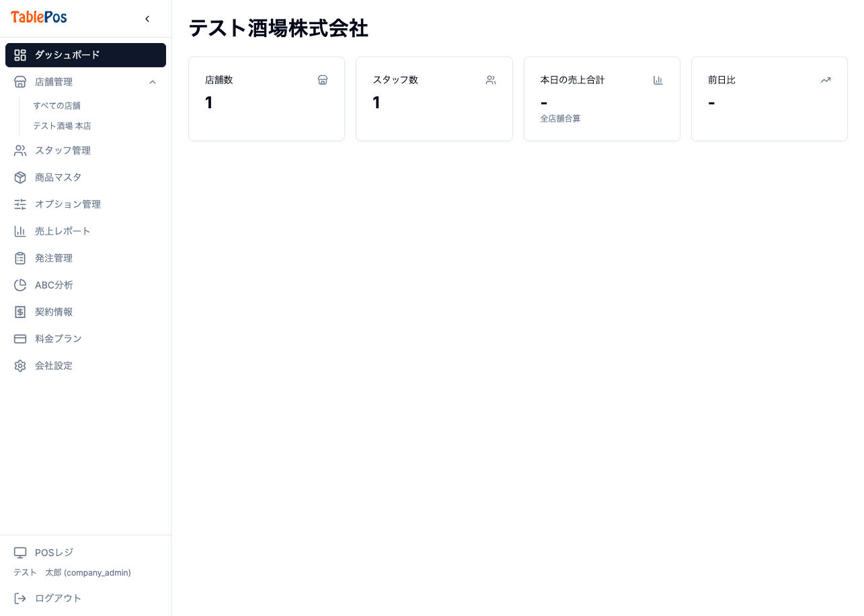Click the 全店舗合算 subtitle
Image resolution: width=864 pixels, height=616 pixels.
coord(560,118)
